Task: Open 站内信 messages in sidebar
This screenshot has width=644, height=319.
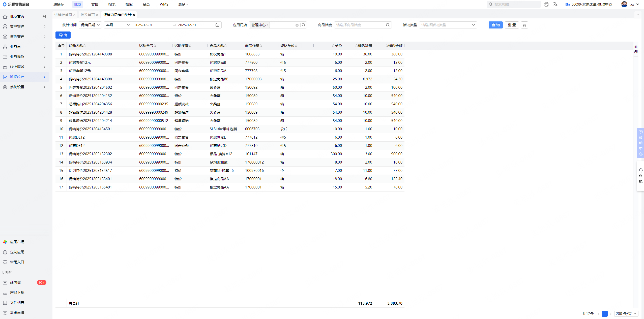Action: click(x=15, y=282)
